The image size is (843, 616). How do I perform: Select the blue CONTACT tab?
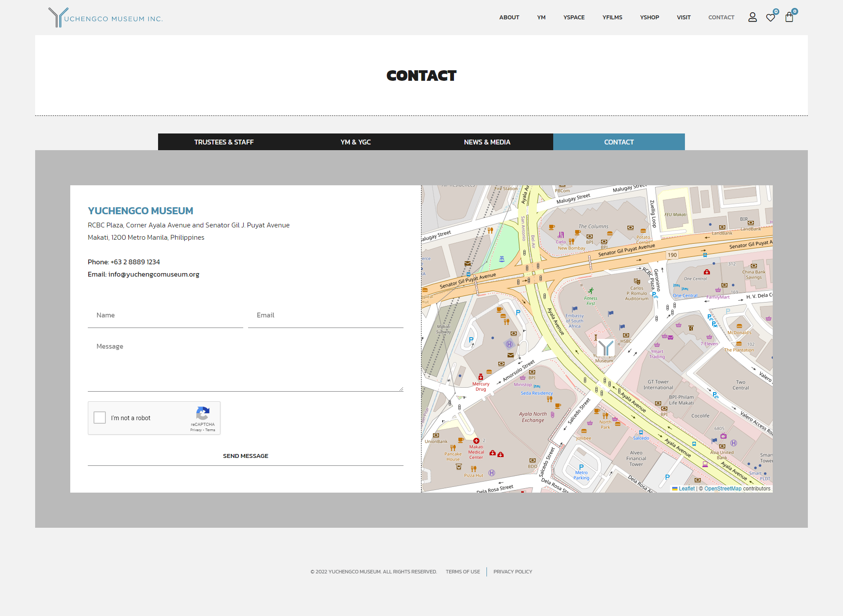pyautogui.click(x=619, y=142)
